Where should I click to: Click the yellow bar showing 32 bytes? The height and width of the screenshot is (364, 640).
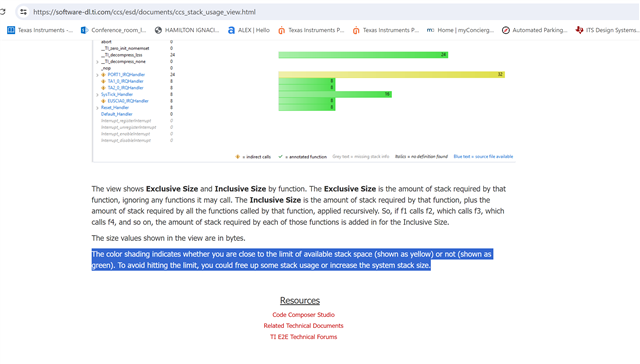click(x=391, y=74)
